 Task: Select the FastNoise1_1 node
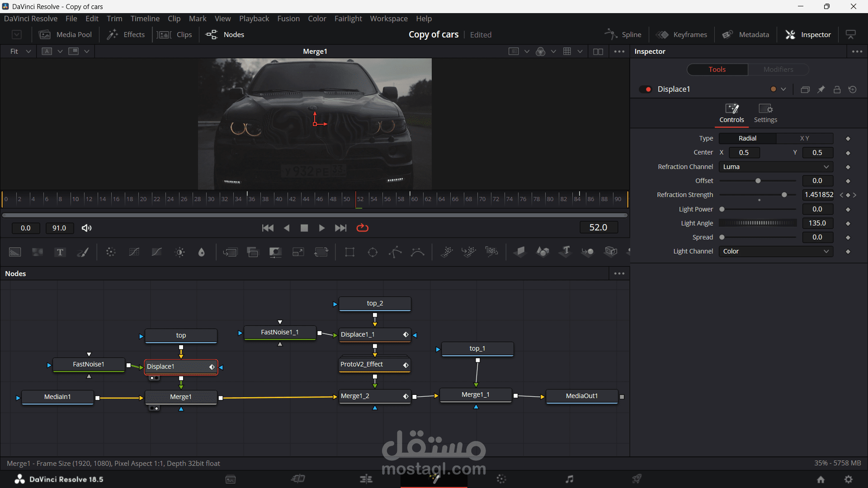pos(280,332)
